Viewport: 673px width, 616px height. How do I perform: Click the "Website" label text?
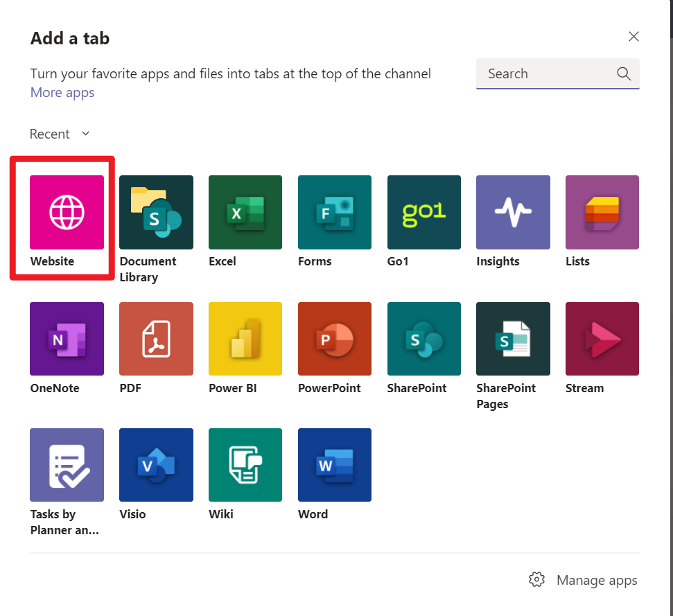[x=52, y=261]
